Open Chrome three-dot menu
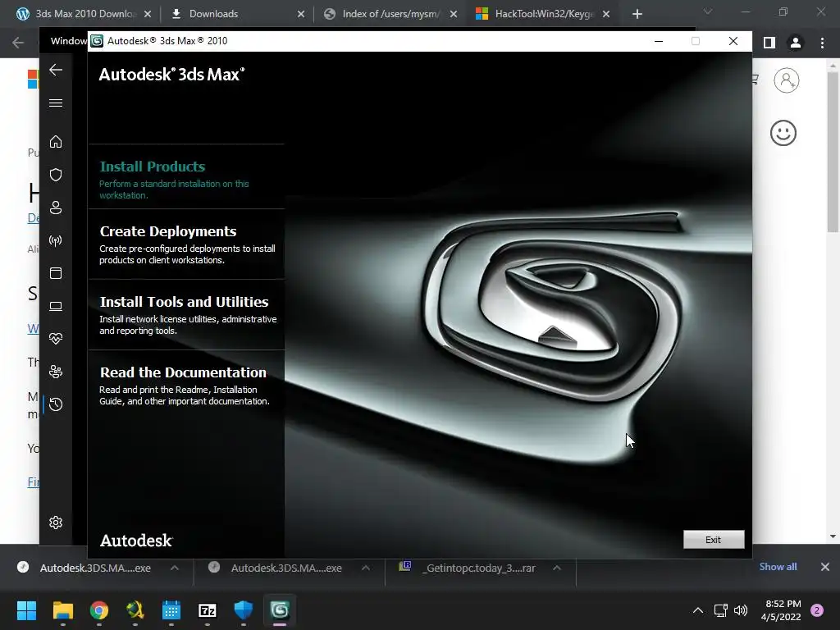The width and height of the screenshot is (840, 630). pyautogui.click(x=822, y=43)
